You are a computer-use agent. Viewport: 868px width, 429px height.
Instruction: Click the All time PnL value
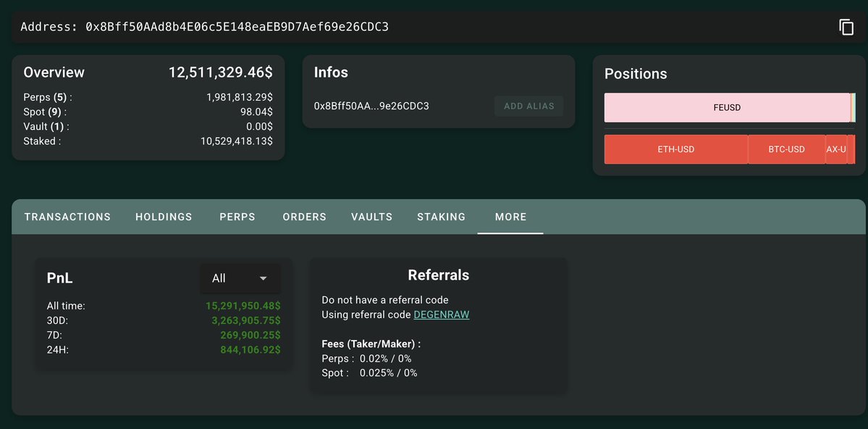tap(243, 305)
